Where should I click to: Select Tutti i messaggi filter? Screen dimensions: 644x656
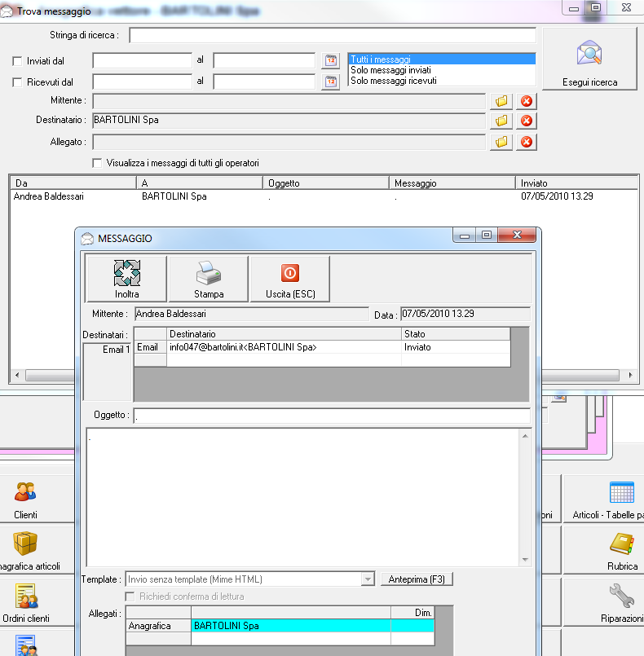pos(442,59)
